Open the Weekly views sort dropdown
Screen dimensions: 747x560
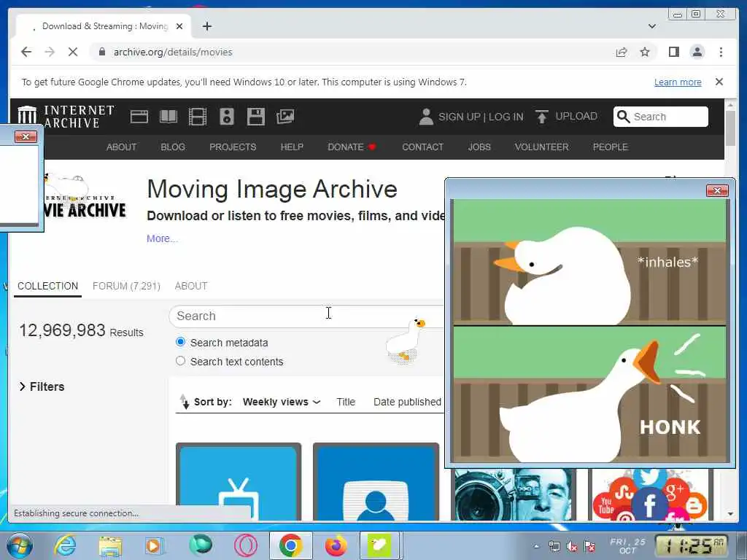click(282, 402)
